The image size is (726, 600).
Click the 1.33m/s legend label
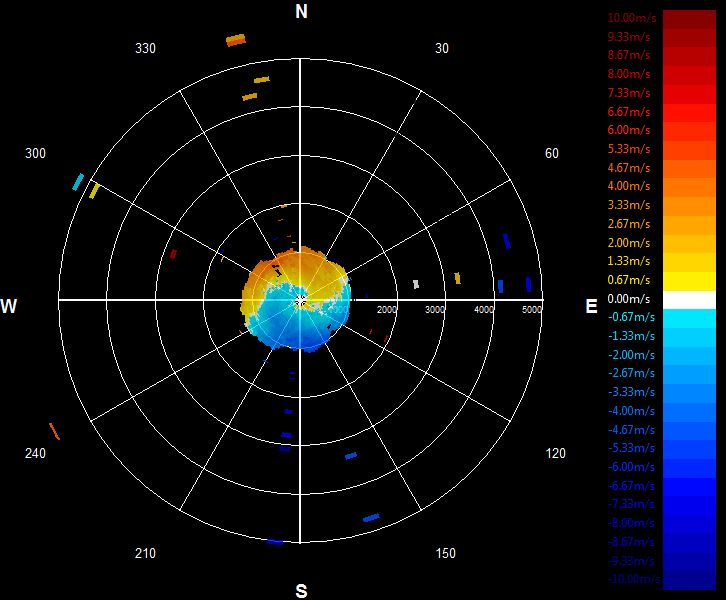pyautogui.click(x=629, y=261)
